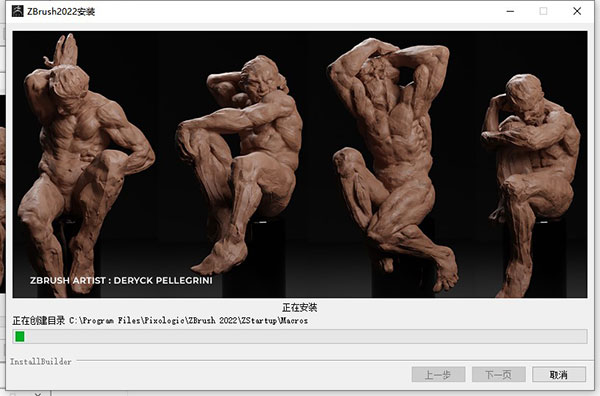Click the greyed-out maximize window button

543,11
